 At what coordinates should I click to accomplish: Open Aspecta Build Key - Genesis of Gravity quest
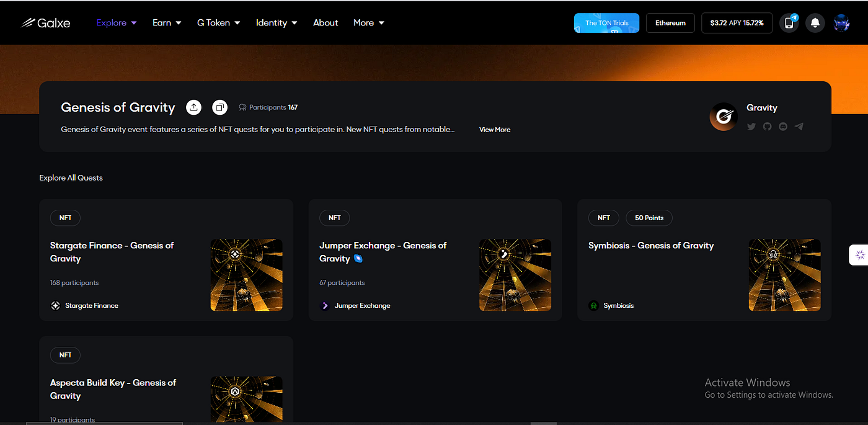coord(113,389)
